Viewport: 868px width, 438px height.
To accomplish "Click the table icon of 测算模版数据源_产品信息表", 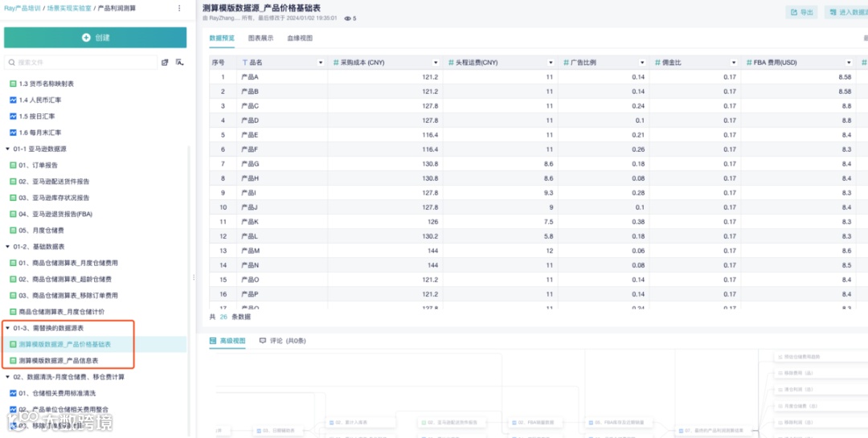I will tap(14, 361).
